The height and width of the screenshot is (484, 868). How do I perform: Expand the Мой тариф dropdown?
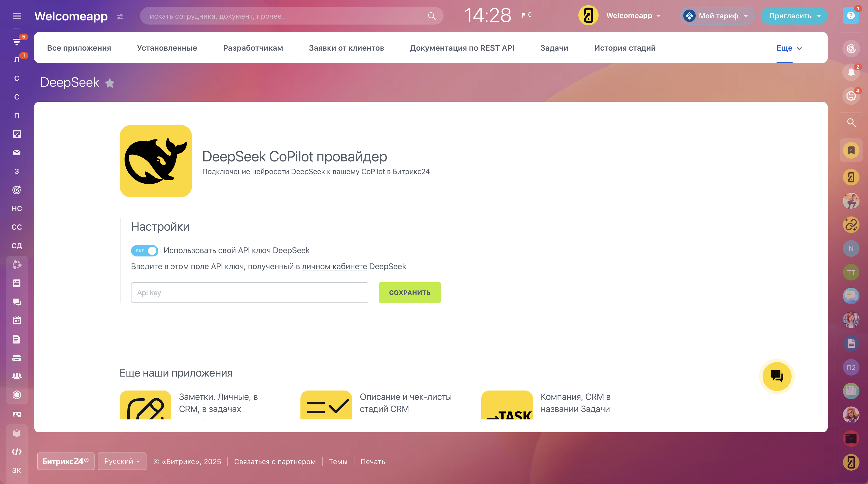pyautogui.click(x=717, y=16)
